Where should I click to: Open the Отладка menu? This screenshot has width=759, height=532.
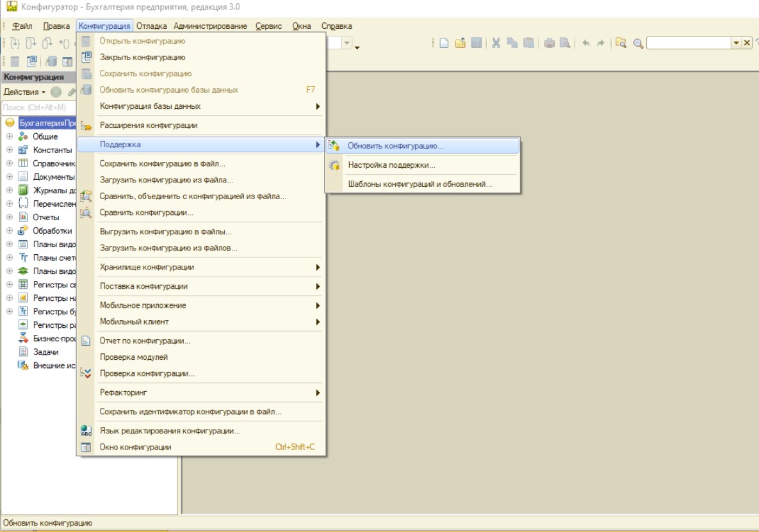[x=152, y=26]
